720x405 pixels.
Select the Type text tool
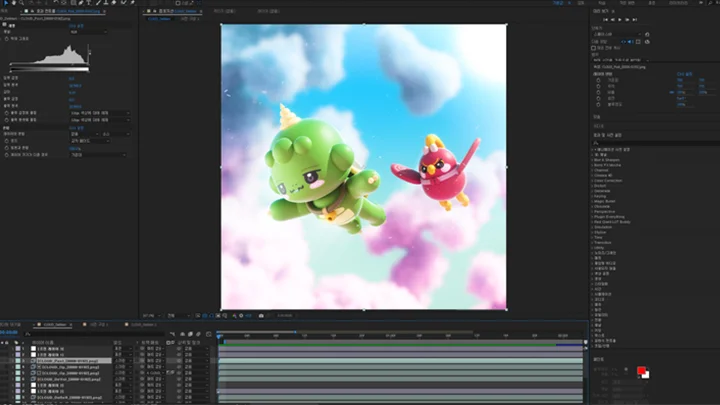point(88,5)
